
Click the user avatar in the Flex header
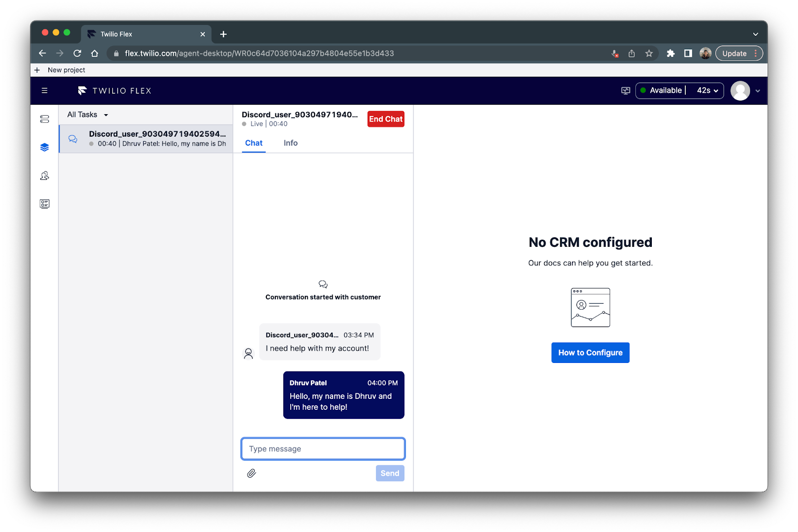(740, 91)
